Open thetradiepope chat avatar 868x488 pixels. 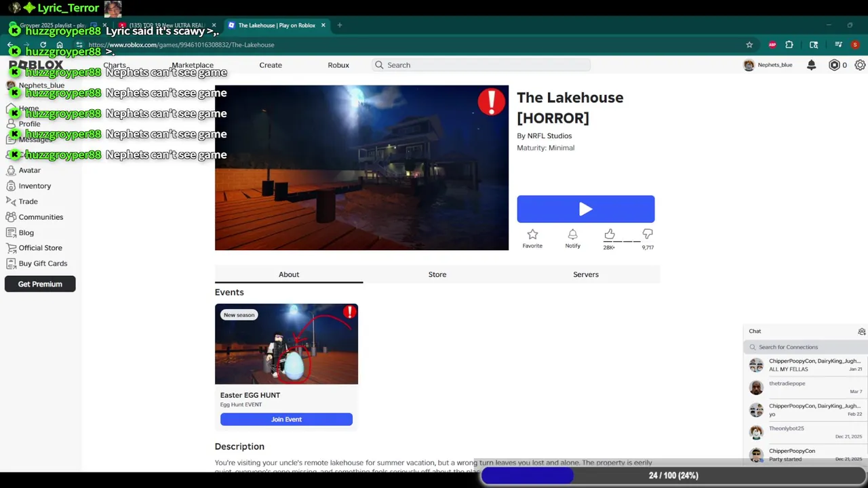pos(756,388)
